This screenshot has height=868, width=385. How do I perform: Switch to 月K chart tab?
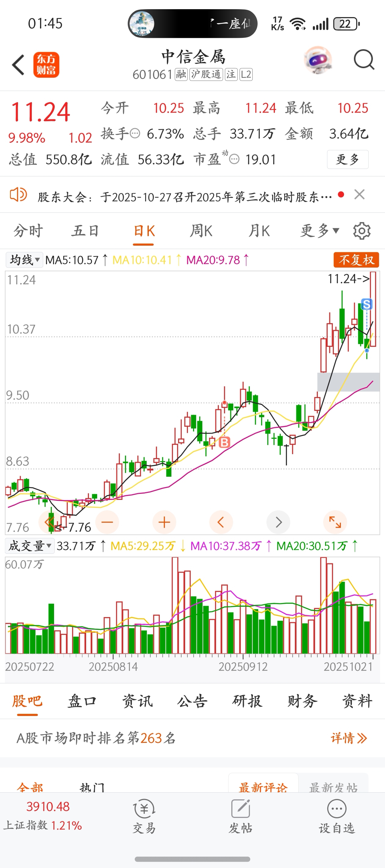pos(259,231)
